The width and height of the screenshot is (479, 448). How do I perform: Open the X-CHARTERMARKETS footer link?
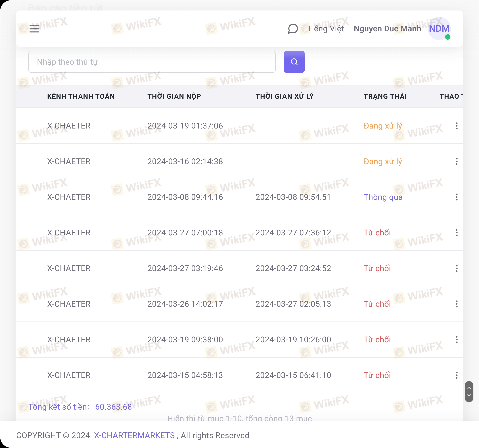click(x=134, y=436)
